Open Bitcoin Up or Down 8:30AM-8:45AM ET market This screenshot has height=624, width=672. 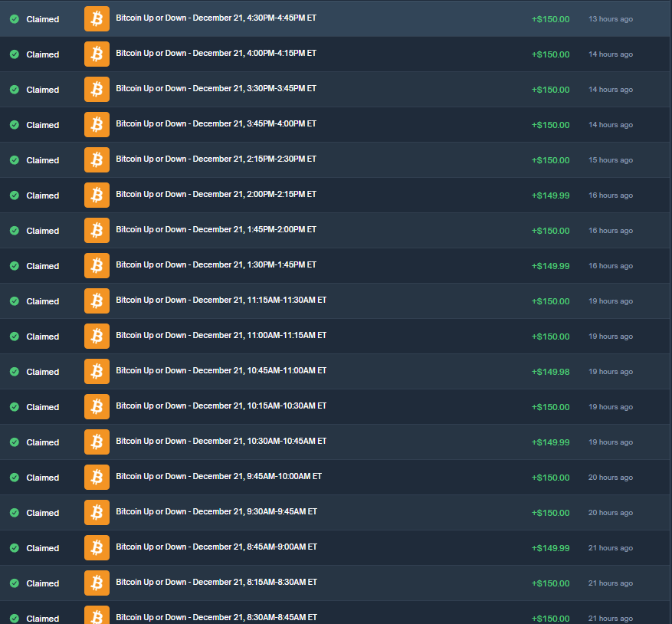click(x=216, y=617)
